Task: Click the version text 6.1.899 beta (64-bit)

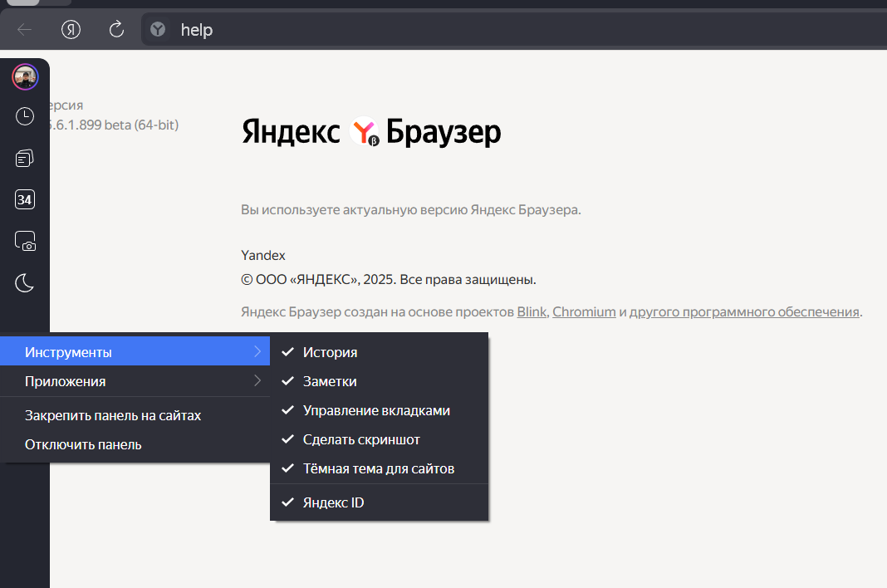Action: click(x=113, y=125)
